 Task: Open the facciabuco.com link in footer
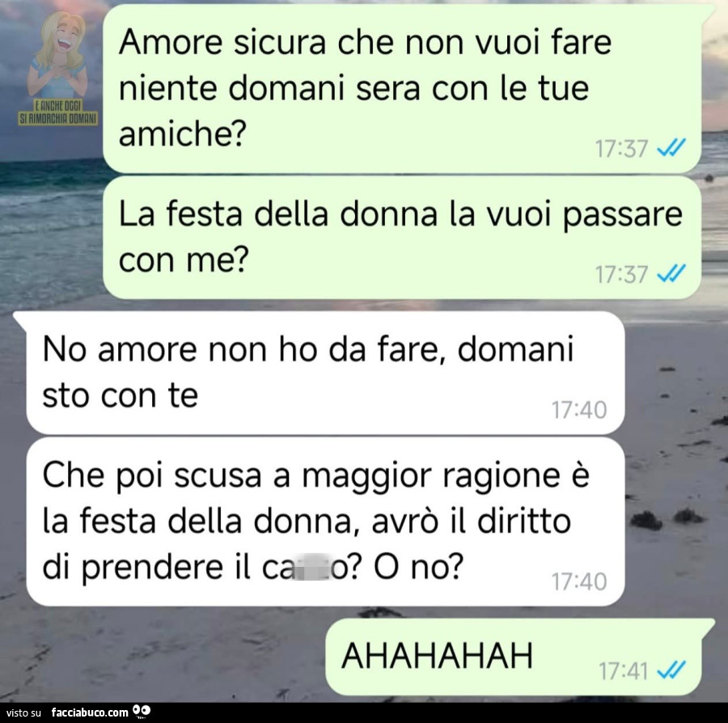[x=90, y=712]
